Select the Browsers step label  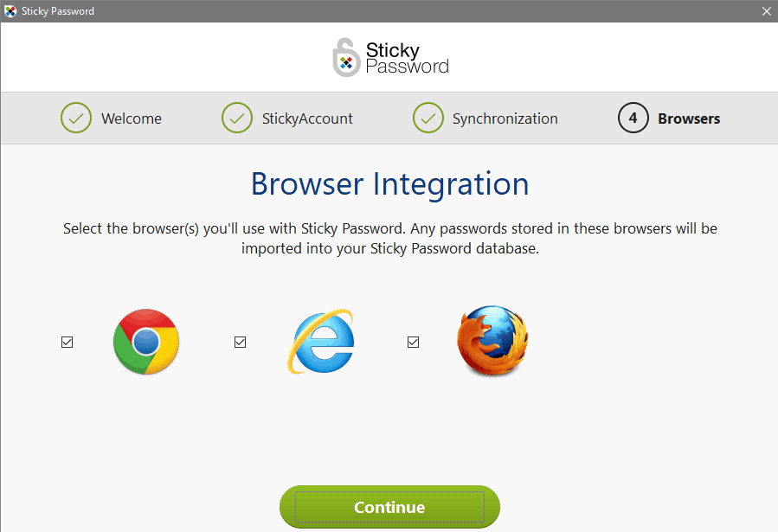click(687, 118)
